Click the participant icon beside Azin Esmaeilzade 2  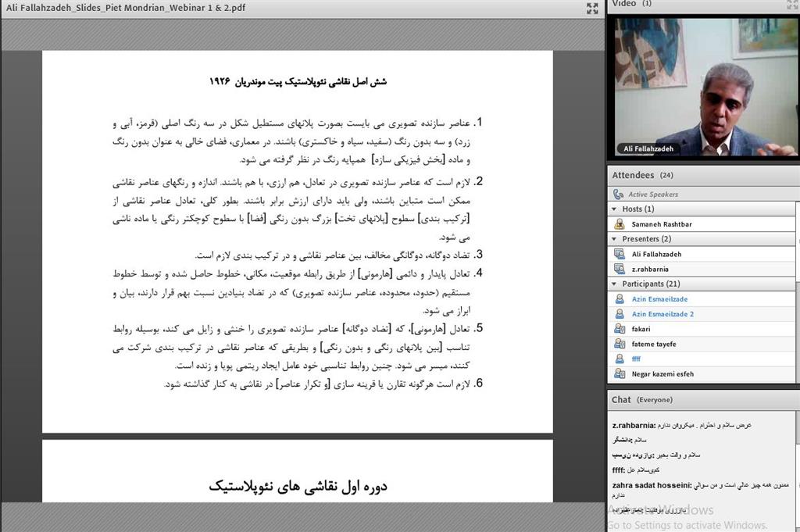[x=620, y=314]
